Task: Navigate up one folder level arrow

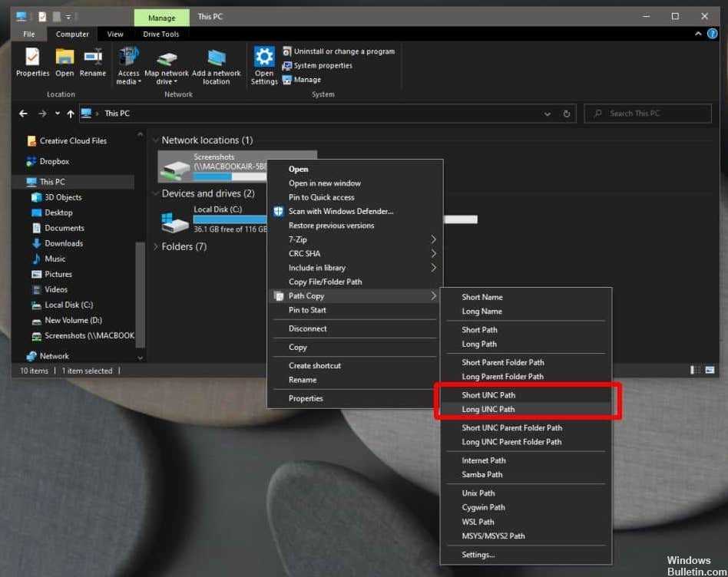Action: point(71,114)
